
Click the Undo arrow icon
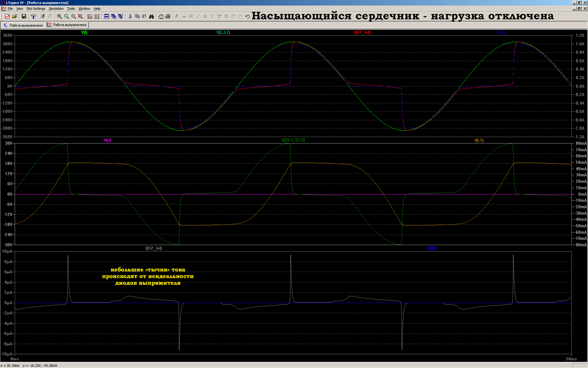[x=248, y=17]
